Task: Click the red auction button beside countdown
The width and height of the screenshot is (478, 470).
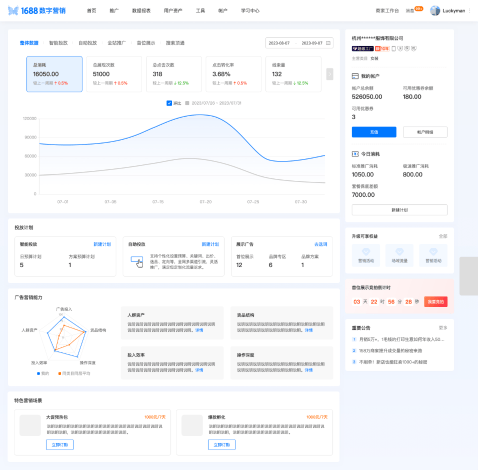Action: coord(436,302)
